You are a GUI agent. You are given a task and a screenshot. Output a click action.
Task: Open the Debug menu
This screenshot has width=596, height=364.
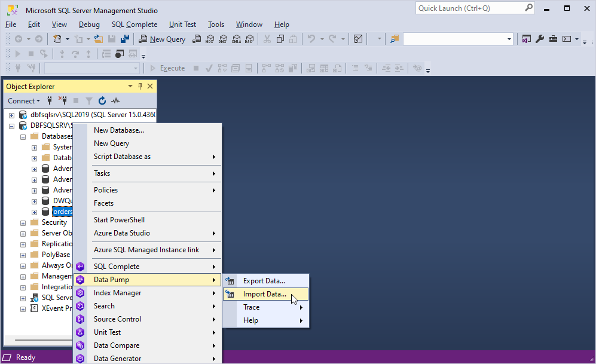pos(89,25)
